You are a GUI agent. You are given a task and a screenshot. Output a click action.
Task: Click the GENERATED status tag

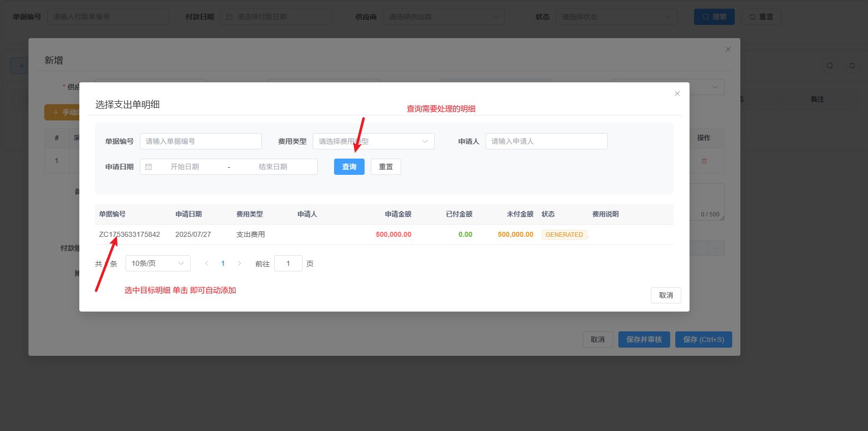(564, 234)
